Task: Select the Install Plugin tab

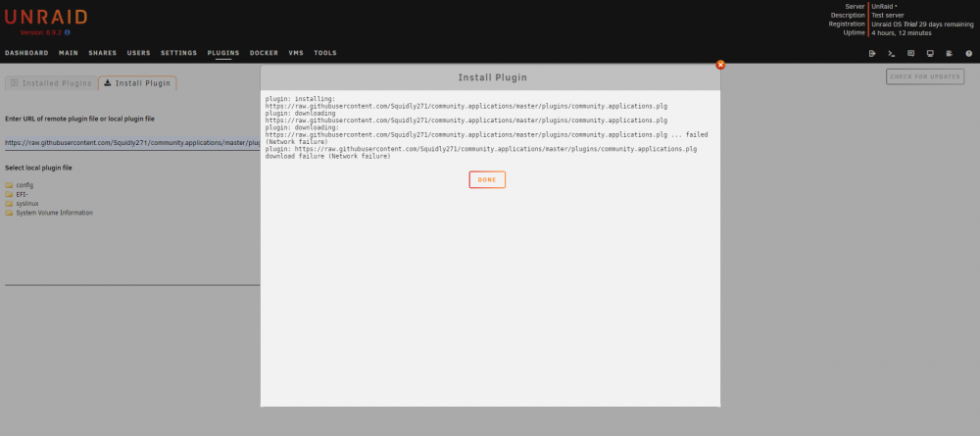Action: [137, 83]
